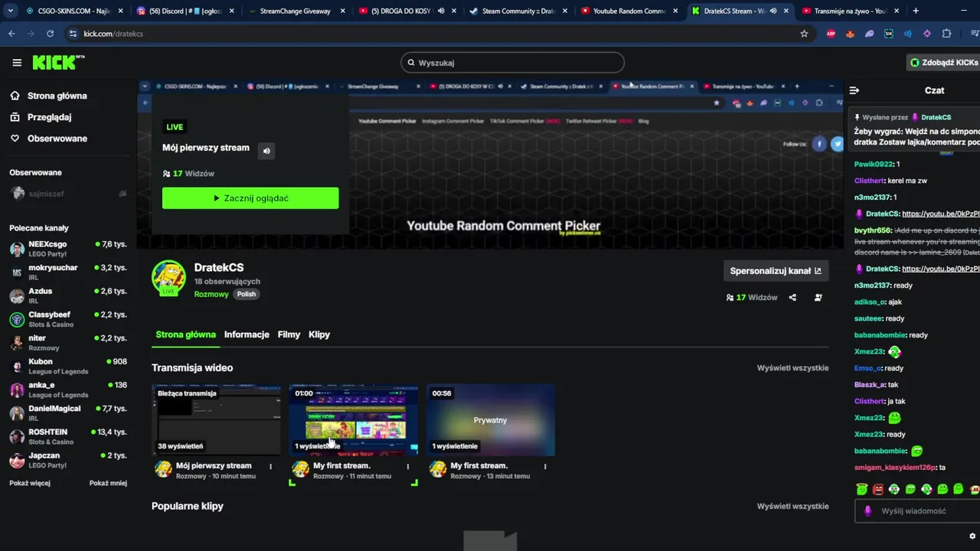Mute the DROGA DO KOSY tab audio

pos(441,11)
